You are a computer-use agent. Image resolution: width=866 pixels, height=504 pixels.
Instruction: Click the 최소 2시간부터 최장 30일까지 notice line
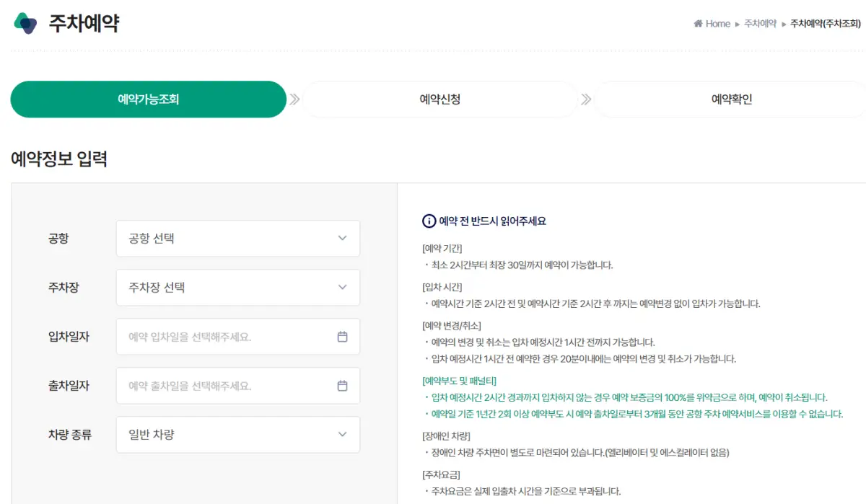tap(518, 265)
